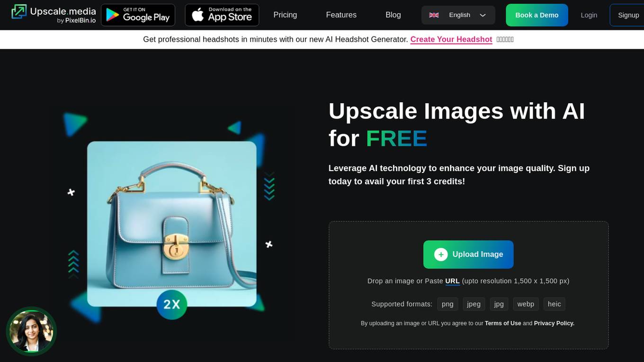Open the Google Play store badge
This screenshot has height=362, width=644.
point(138,15)
